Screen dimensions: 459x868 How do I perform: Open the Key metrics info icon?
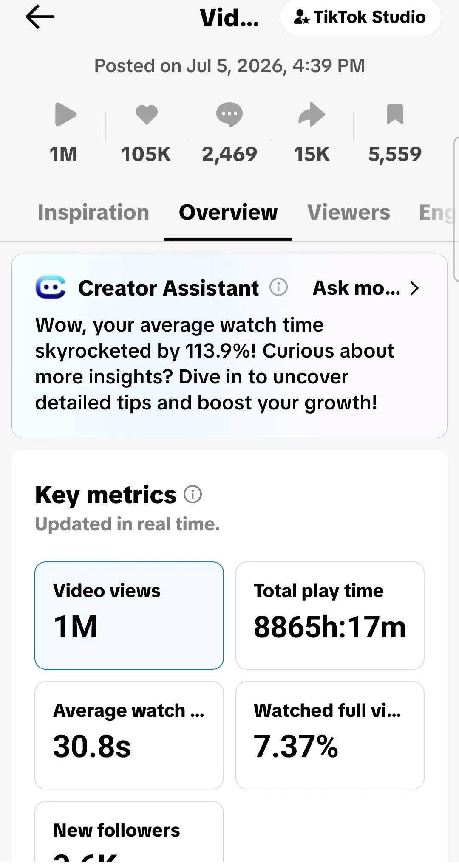[x=193, y=494]
